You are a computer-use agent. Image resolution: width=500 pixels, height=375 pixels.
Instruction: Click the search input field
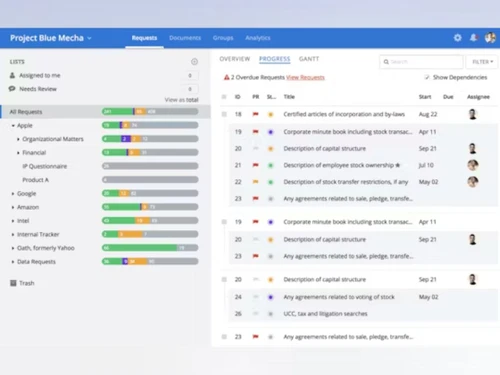click(421, 62)
